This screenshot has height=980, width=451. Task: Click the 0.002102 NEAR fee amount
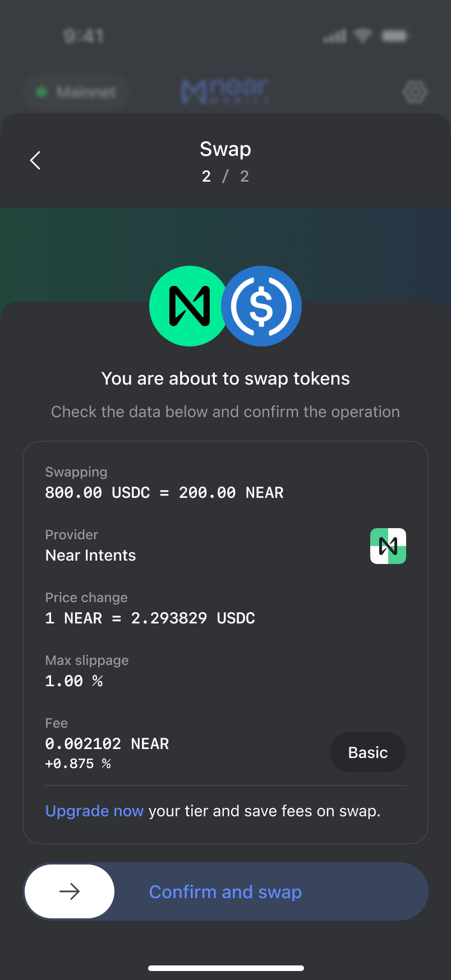tap(107, 744)
